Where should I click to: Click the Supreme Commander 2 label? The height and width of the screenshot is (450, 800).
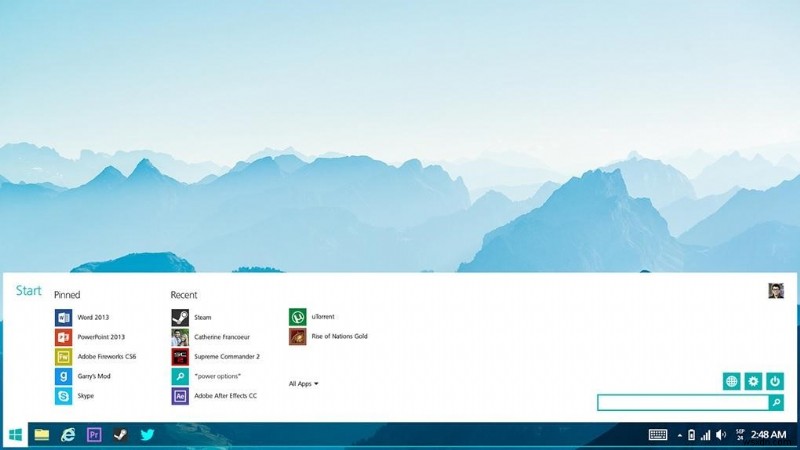pos(227,357)
